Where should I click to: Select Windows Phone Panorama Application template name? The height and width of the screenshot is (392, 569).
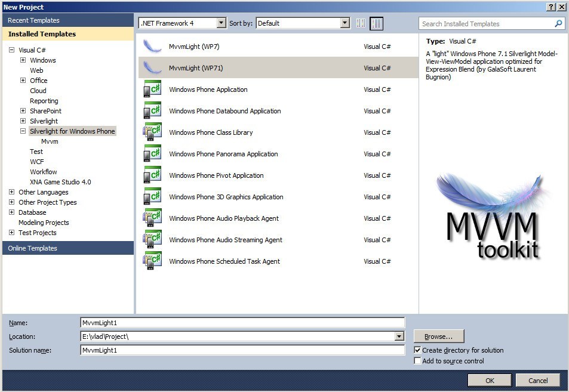coord(223,154)
